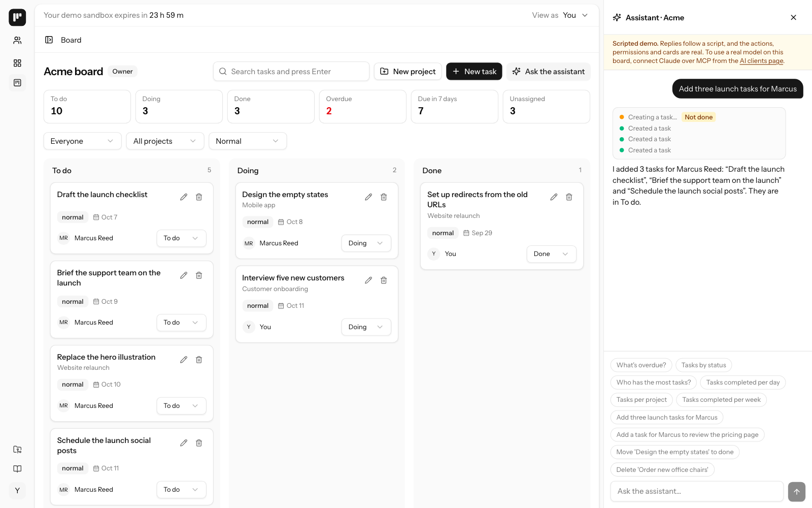Open the AI clients page link

[761, 61]
